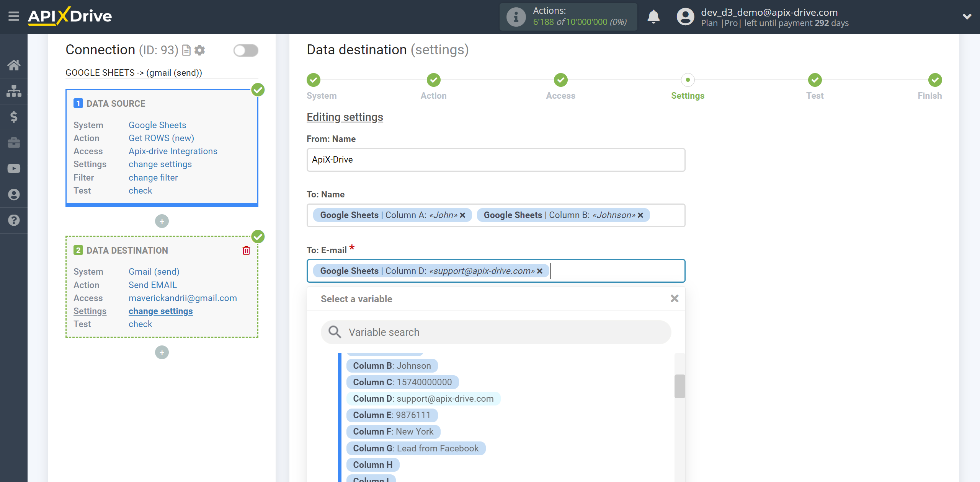
Task: Open the Gmail (send) system link
Action: pos(154,272)
